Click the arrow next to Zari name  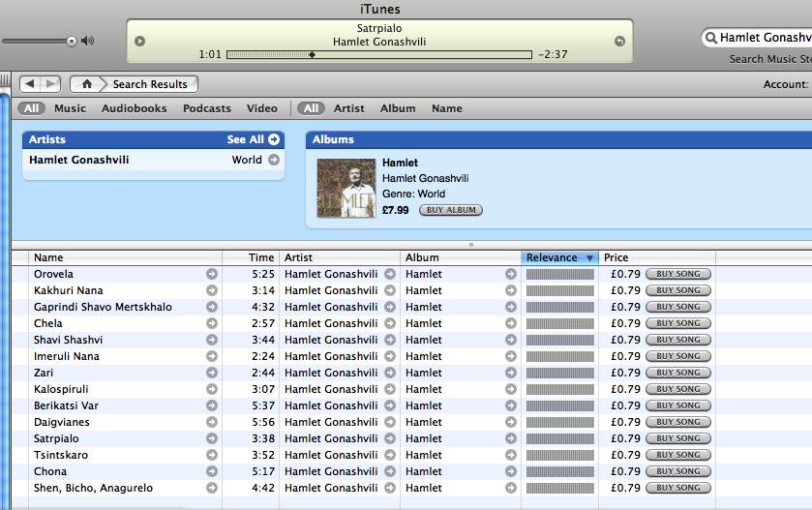tap(212, 373)
